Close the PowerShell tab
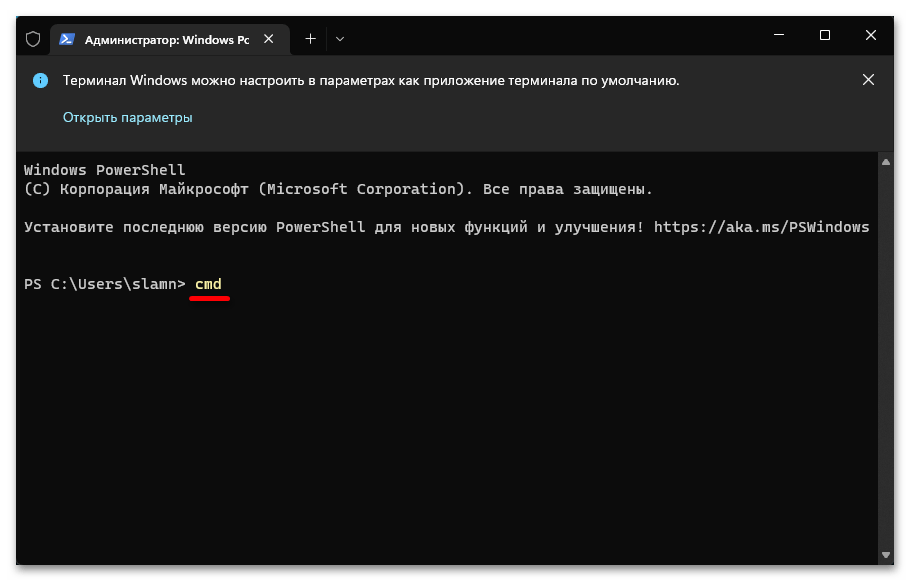910x581 pixels. [269, 39]
